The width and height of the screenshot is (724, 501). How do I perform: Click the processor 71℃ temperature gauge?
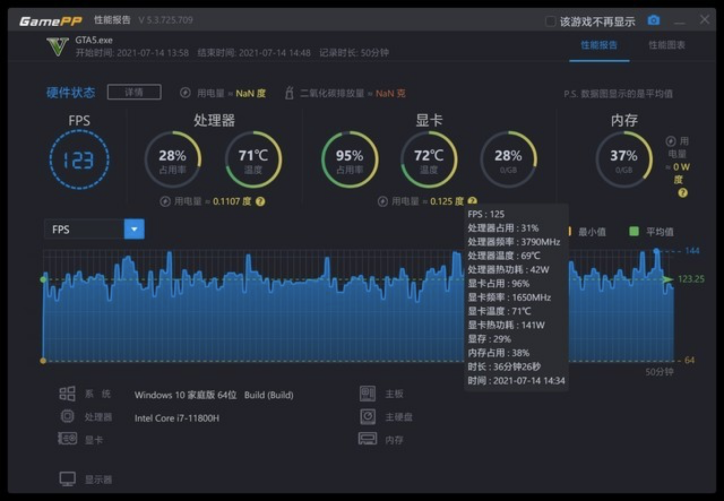click(x=253, y=160)
